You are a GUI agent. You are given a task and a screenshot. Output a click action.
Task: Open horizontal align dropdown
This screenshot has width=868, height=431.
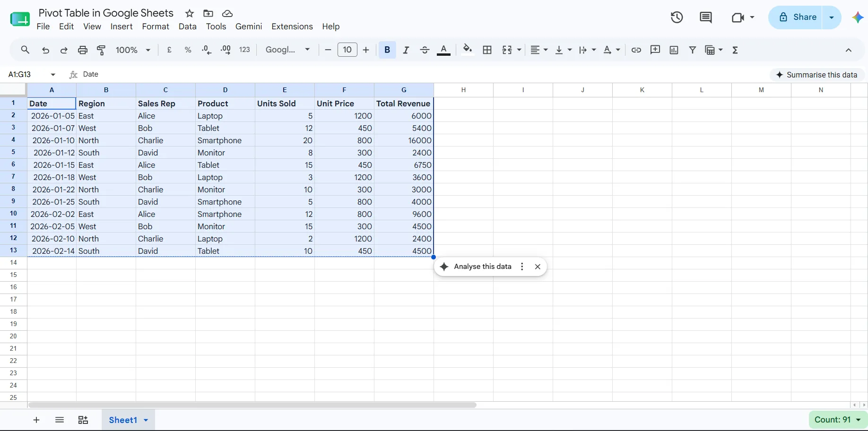[x=539, y=50]
